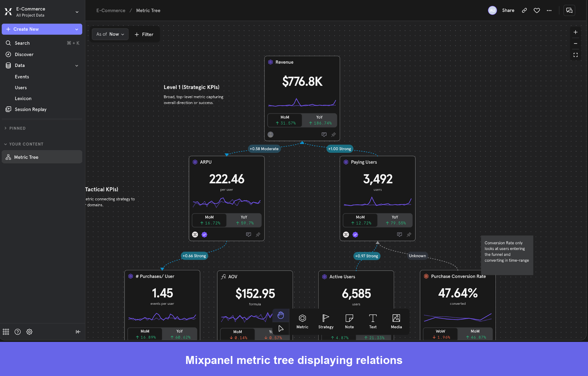Open Session Replay from the sidebar
Viewport: 588px width, 376px height.
(x=30, y=109)
